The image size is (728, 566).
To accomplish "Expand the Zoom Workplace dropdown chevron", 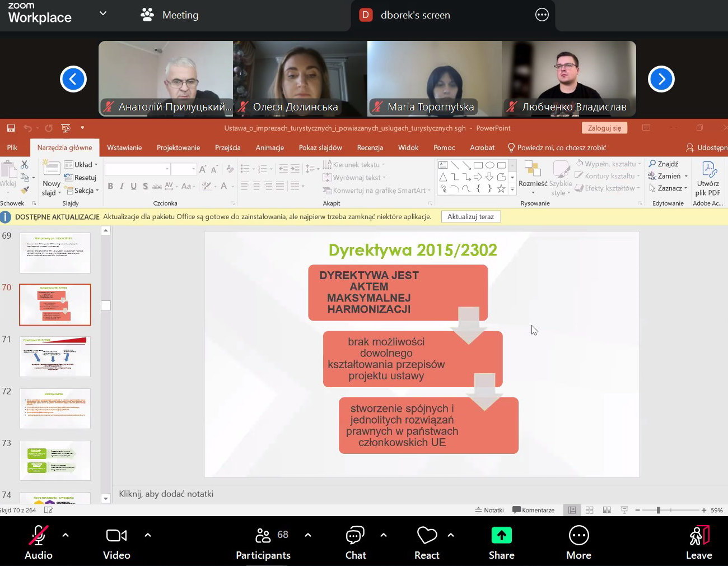I will (x=103, y=13).
